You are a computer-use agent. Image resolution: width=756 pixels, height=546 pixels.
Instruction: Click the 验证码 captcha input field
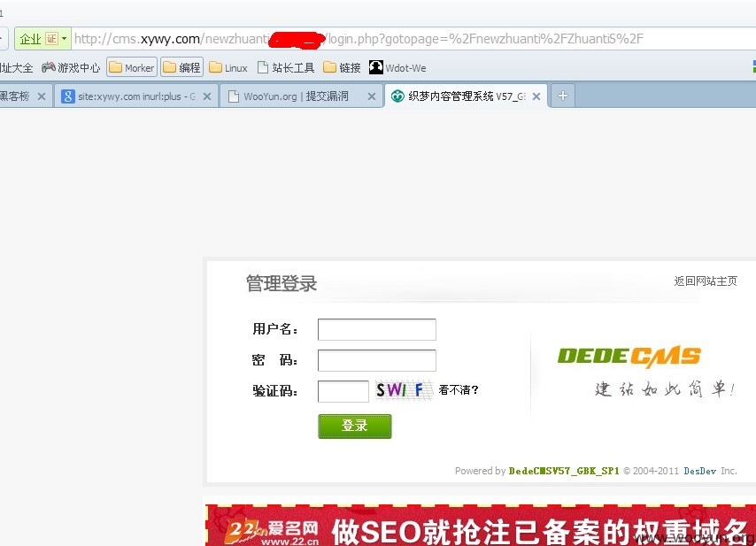343,391
